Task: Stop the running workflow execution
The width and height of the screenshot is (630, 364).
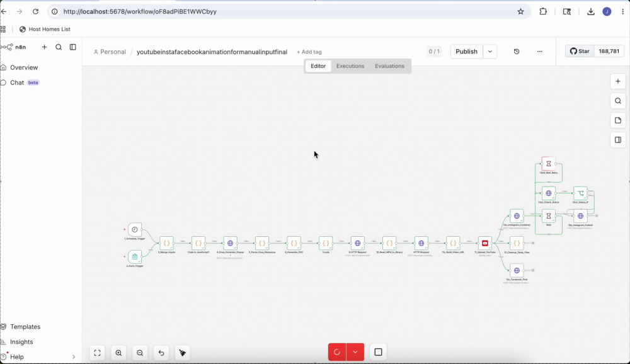Action: [x=378, y=352]
